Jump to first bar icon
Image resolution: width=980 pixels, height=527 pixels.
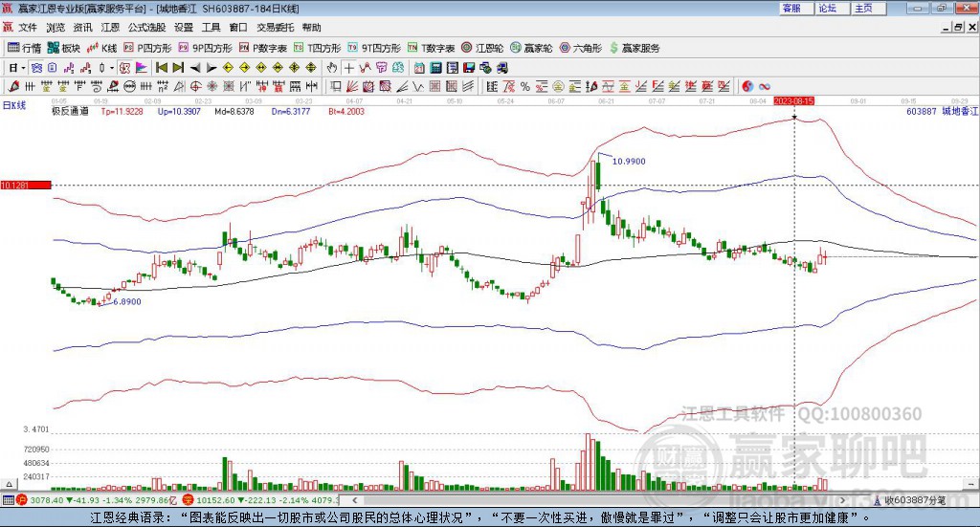click(x=161, y=68)
